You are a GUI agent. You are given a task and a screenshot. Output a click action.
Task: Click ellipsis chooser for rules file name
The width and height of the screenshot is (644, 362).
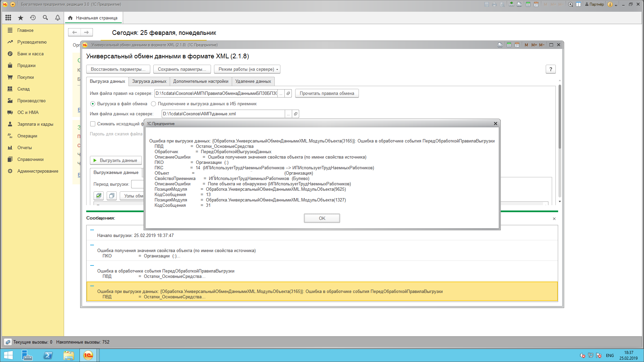281,94
